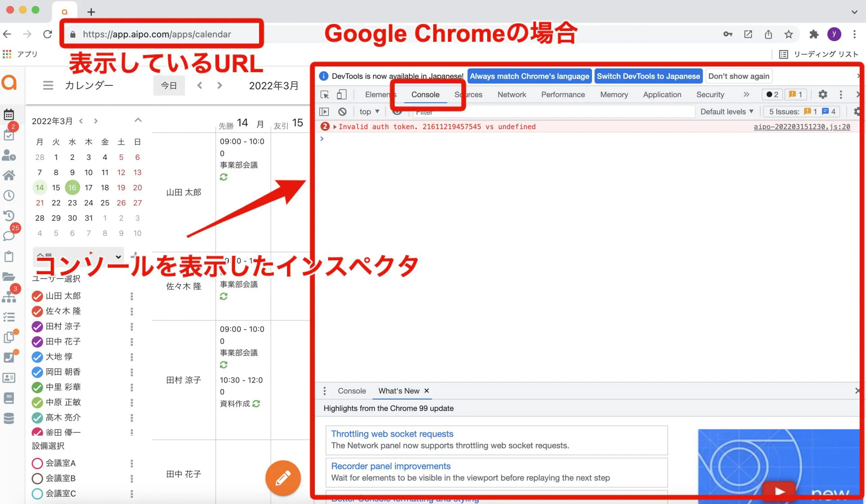This screenshot has width=866, height=504.
Task: Uncheck user 佐々木 隆
Action: [37, 311]
